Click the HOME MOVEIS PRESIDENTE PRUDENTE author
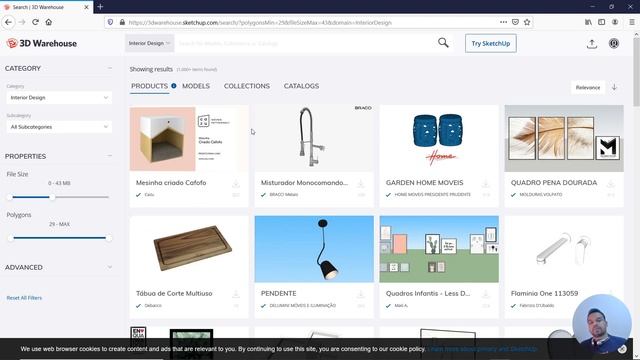 (432, 195)
